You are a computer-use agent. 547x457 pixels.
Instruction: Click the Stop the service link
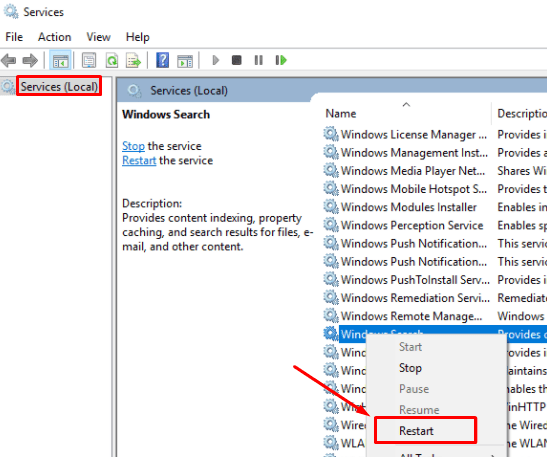[133, 146]
